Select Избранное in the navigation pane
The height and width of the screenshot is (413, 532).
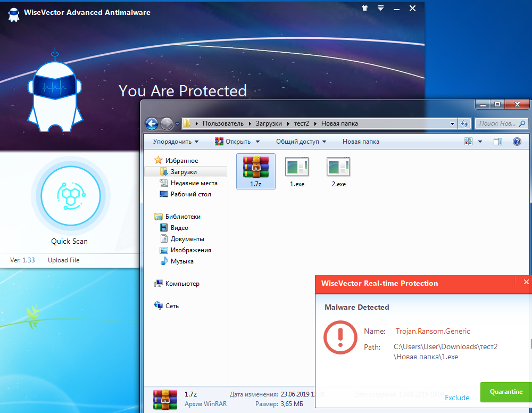(177, 160)
